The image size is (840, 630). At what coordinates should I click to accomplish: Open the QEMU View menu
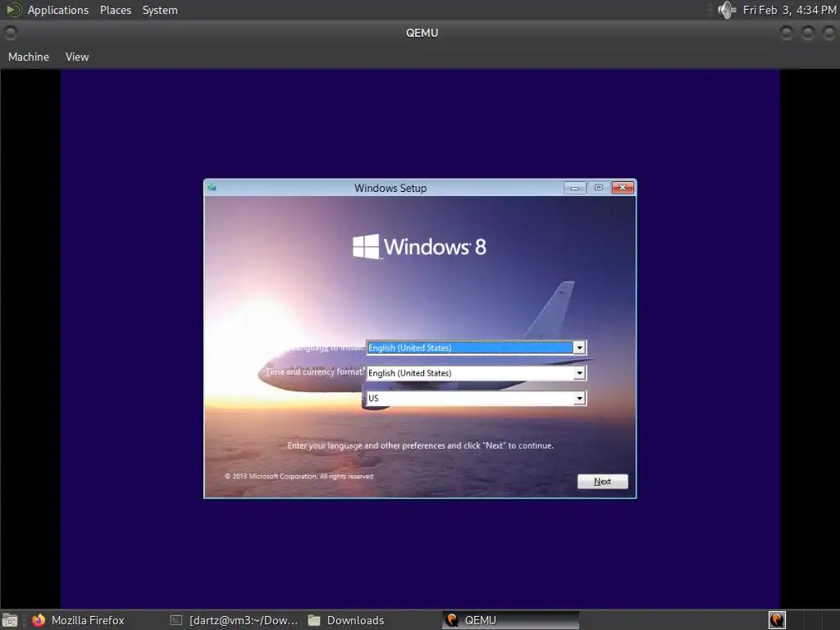[x=77, y=57]
